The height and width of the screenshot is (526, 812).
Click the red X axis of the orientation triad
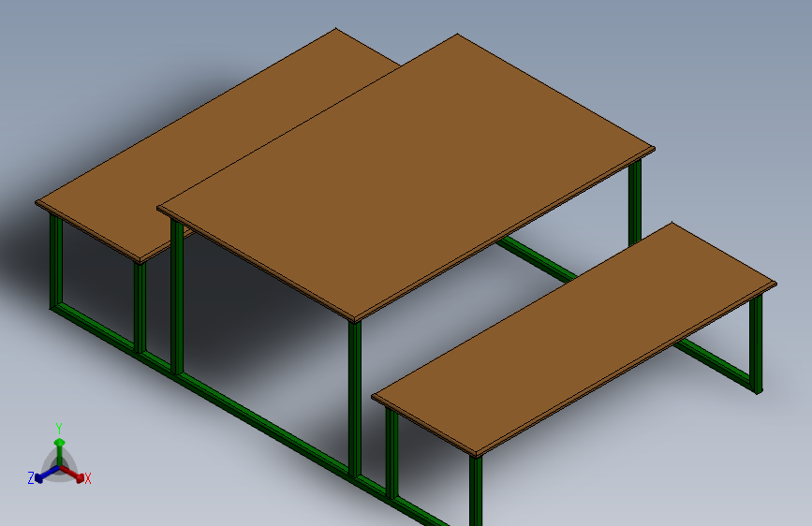pos(72,474)
